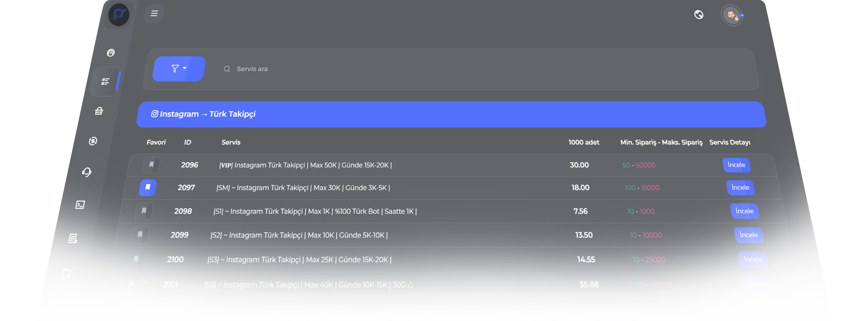Click the Servis column header

[231, 143]
